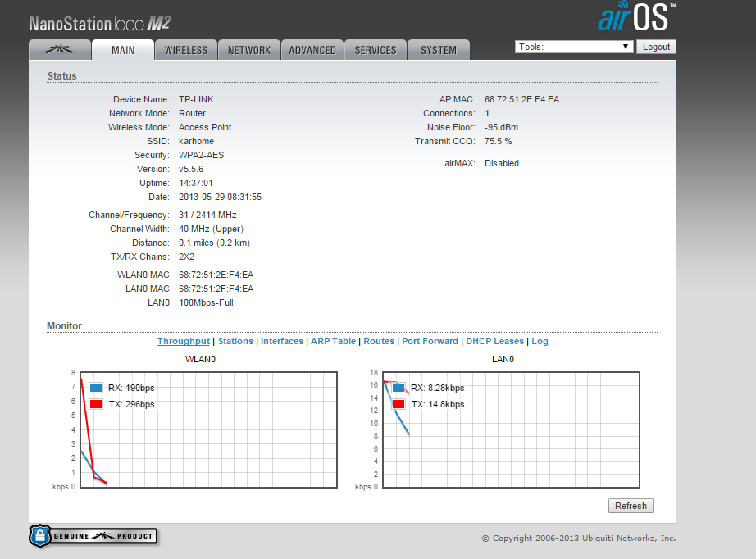Click the LAN0 throughput graph
This screenshot has height=559, width=756.
511,429
